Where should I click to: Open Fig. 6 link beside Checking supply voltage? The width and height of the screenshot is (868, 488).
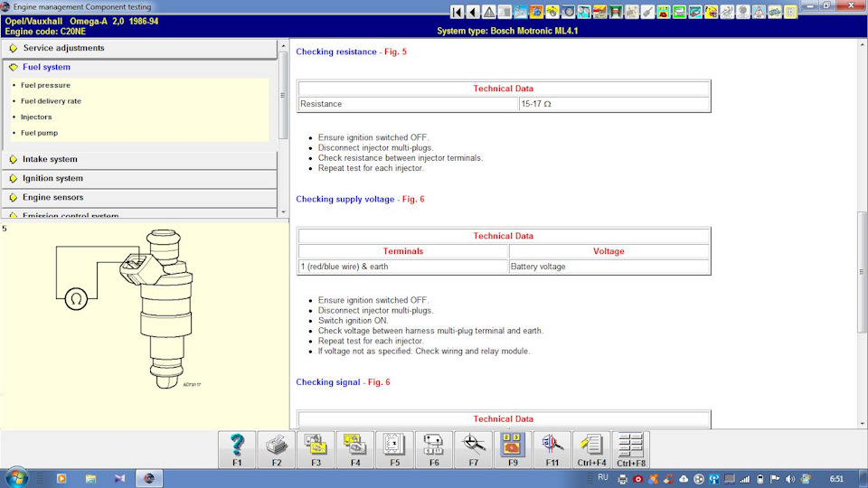(413, 199)
